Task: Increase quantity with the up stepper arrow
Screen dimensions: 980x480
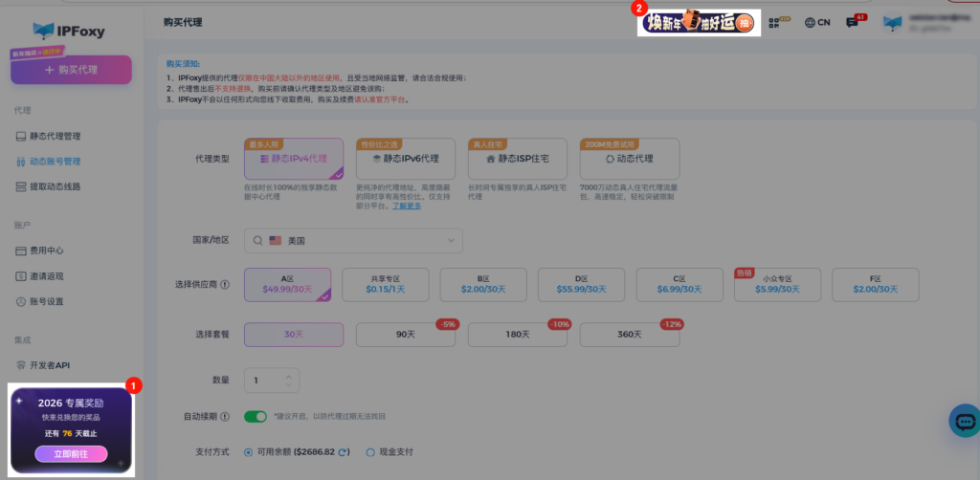Action: pos(288,376)
